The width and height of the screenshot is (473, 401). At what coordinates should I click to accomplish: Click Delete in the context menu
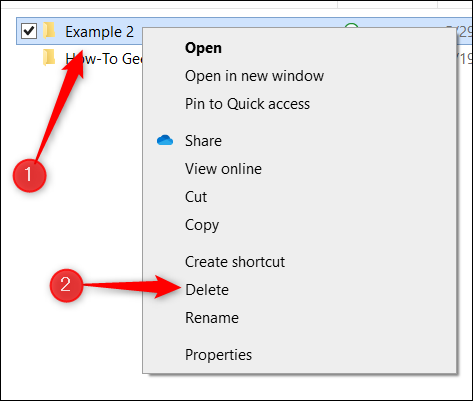point(207,290)
